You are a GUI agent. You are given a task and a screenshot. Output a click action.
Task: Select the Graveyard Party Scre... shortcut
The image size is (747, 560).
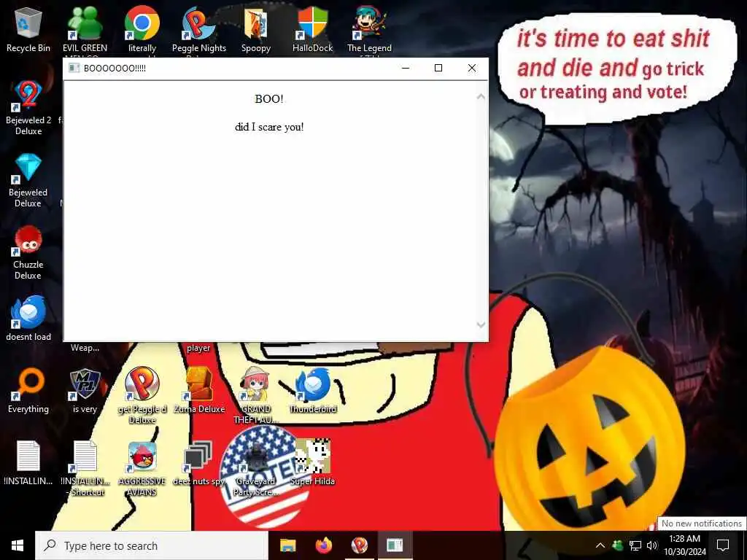click(256, 469)
